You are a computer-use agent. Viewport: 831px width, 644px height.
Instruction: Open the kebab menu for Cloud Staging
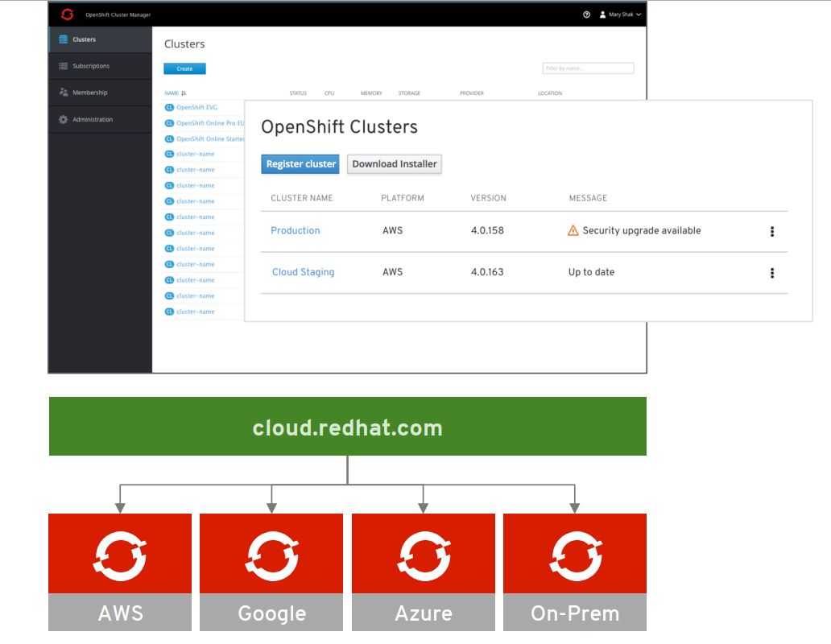coord(772,272)
